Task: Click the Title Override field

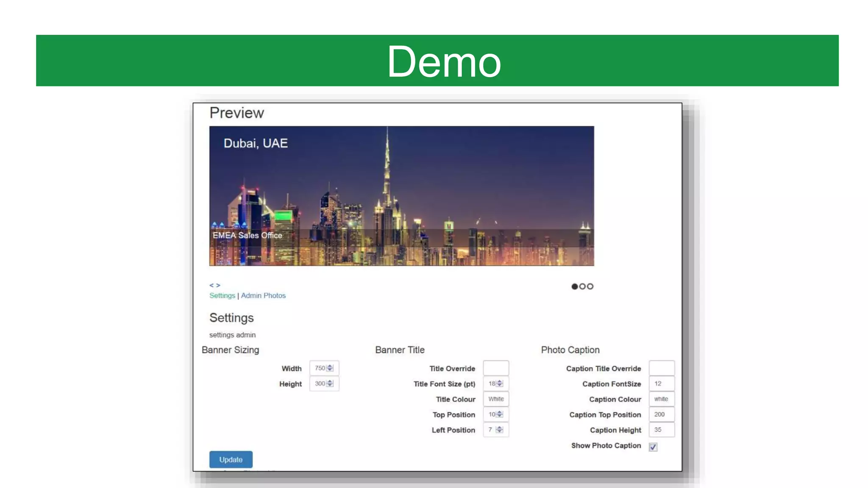Action: 496,368
